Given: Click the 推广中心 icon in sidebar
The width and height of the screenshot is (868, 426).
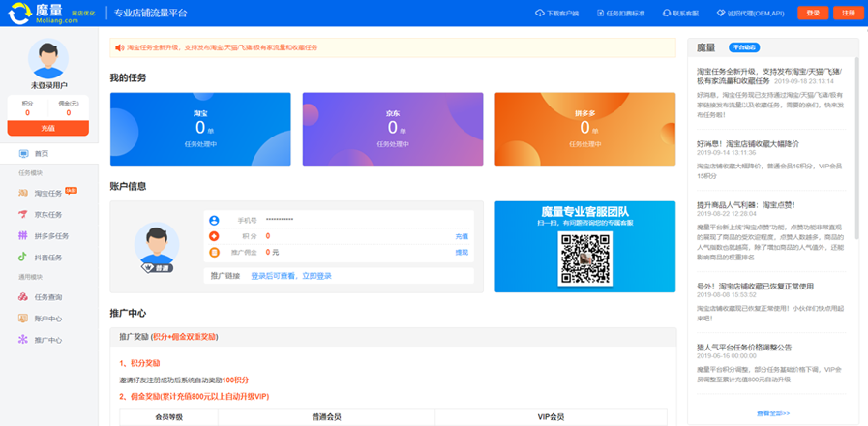Looking at the screenshot, I should 23,340.
